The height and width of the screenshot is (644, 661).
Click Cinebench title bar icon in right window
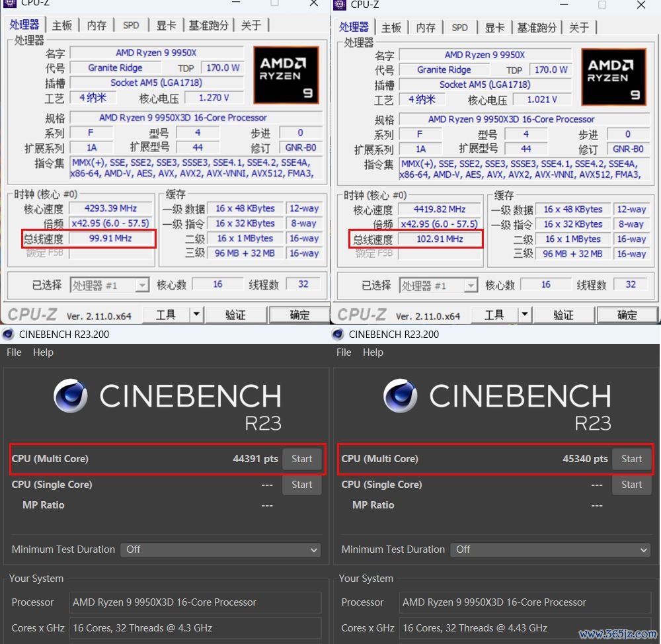pyautogui.click(x=338, y=335)
